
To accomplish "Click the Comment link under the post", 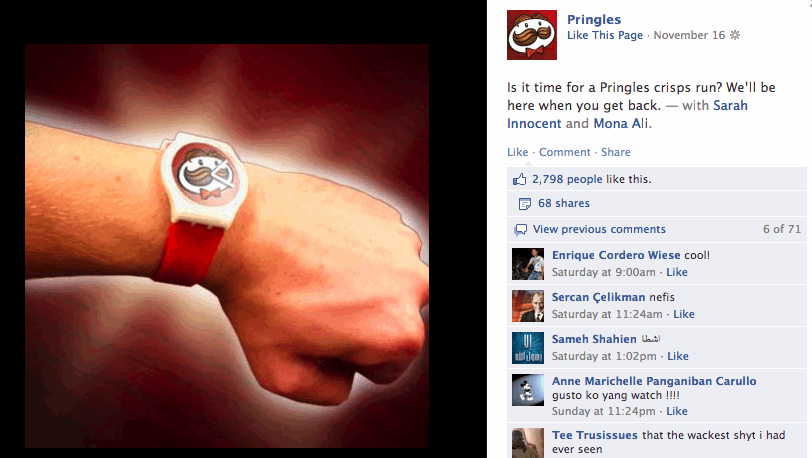I will point(564,152).
